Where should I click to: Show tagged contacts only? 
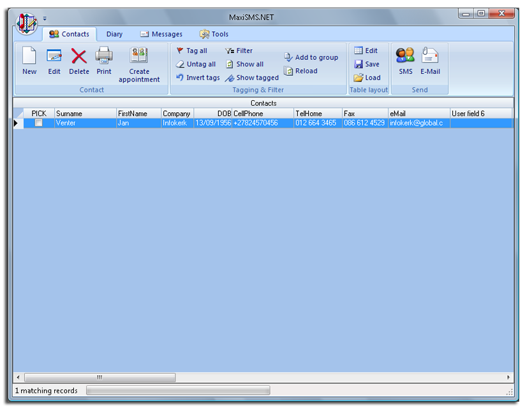[x=252, y=78]
